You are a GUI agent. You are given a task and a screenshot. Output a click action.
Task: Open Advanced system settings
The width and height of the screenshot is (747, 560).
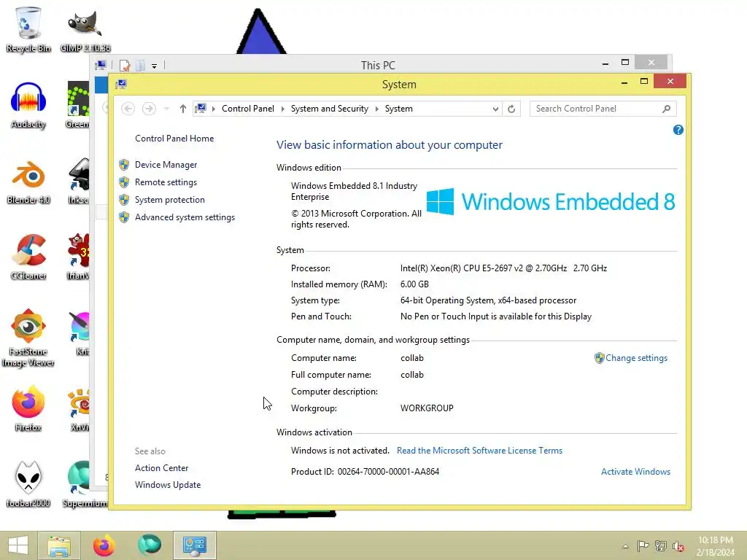click(185, 217)
